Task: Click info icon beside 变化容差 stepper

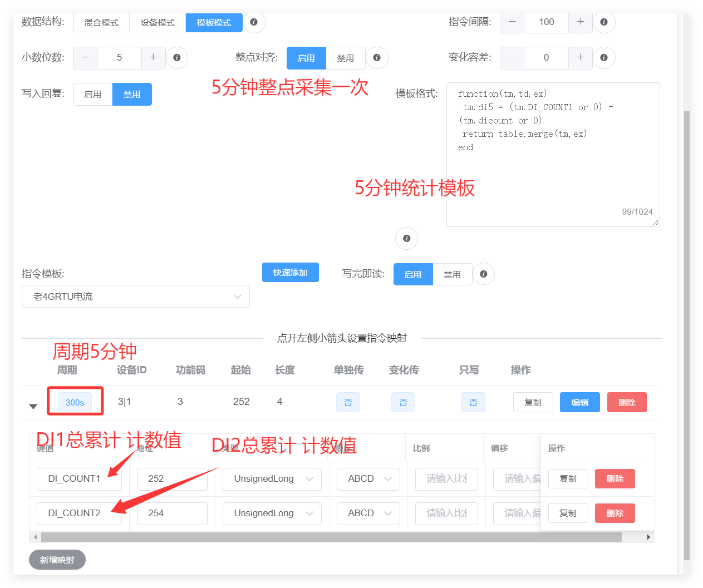Action: click(x=604, y=58)
